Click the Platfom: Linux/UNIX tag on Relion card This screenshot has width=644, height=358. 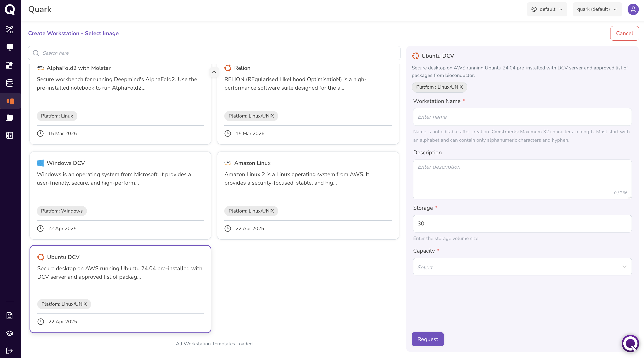click(251, 116)
